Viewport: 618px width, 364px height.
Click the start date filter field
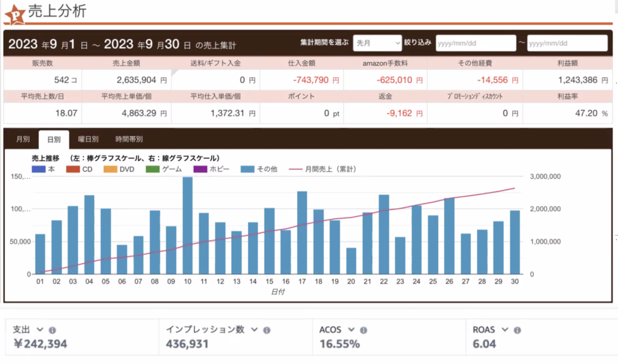(x=474, y=43)
